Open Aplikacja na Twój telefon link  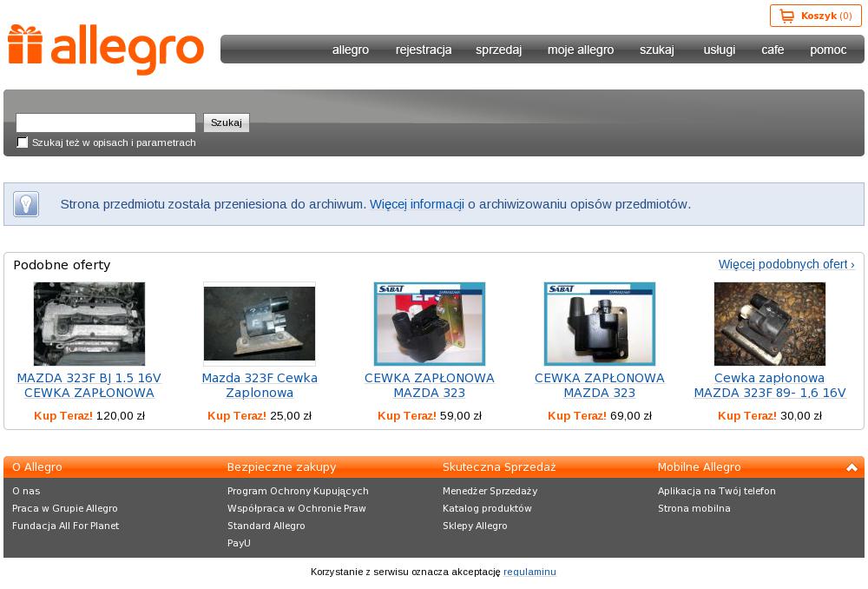[717, 491]
